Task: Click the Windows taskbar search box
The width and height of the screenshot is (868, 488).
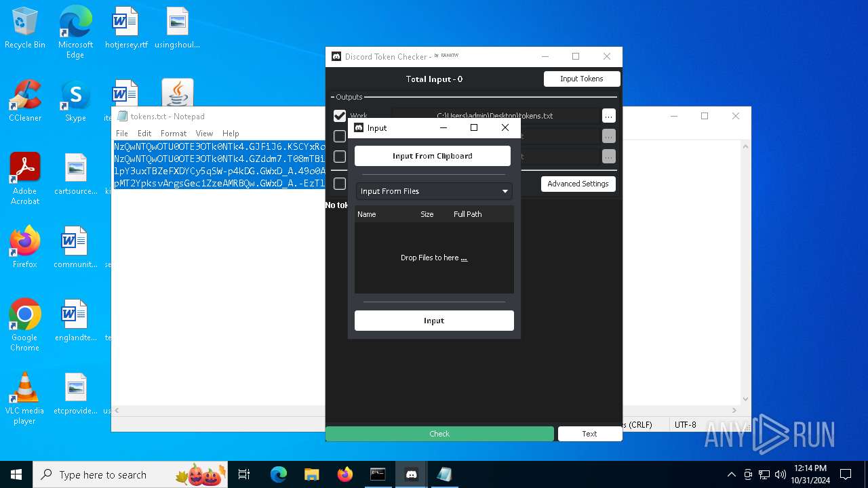Action: (130, 474)
